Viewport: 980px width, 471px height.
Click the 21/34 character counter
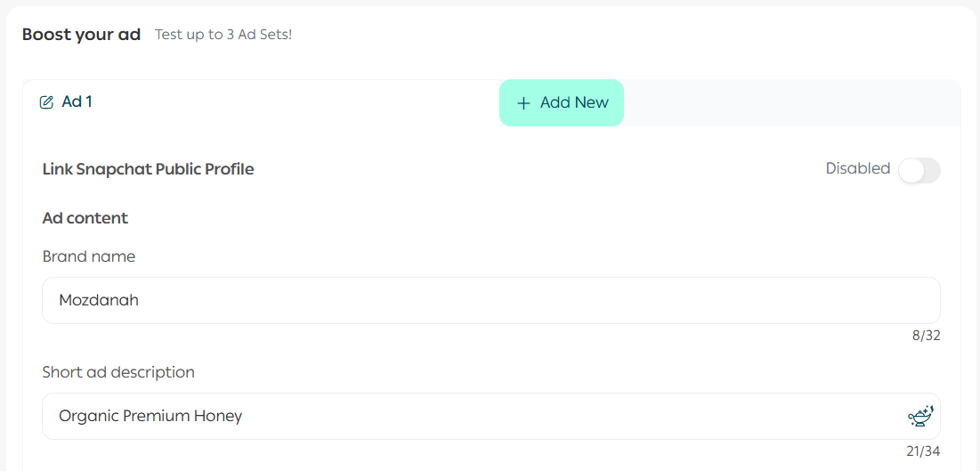(923, 451)
